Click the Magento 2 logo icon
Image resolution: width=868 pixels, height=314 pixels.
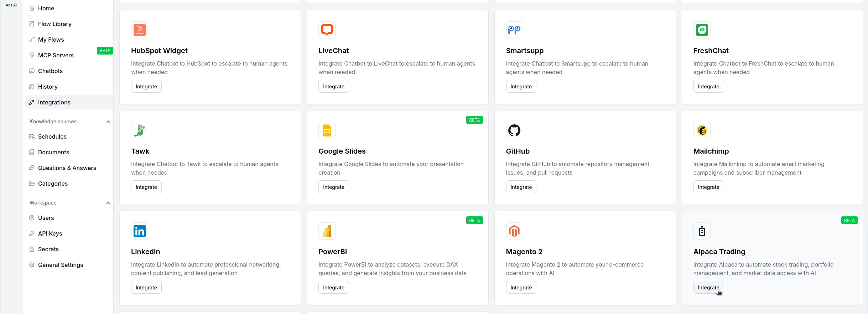pos(514,231)
